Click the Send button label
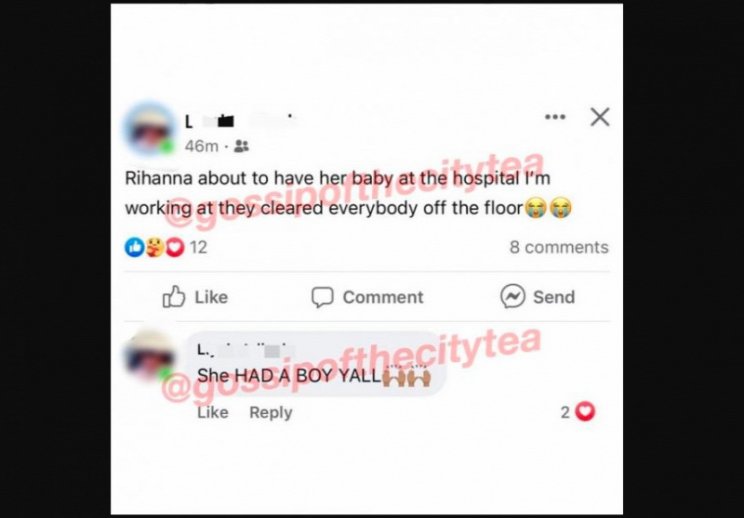This screenshot has width=744, height=518. (x=554, y=297)
